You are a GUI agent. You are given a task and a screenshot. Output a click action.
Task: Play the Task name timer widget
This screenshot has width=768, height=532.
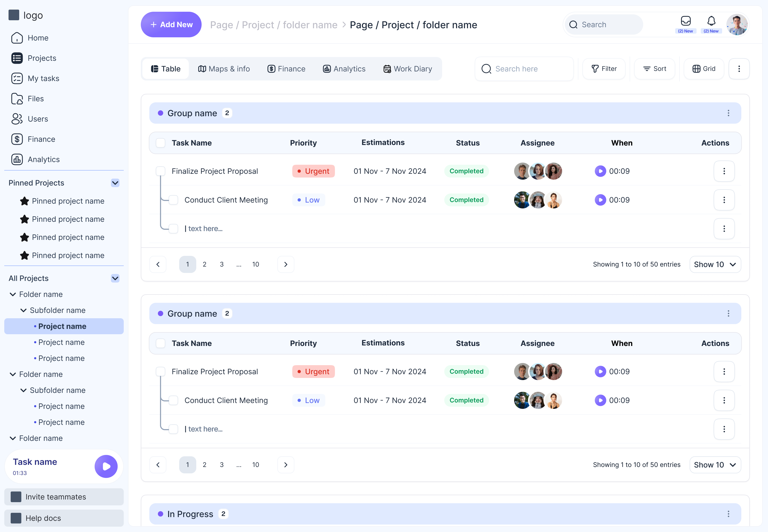point(106,466)
